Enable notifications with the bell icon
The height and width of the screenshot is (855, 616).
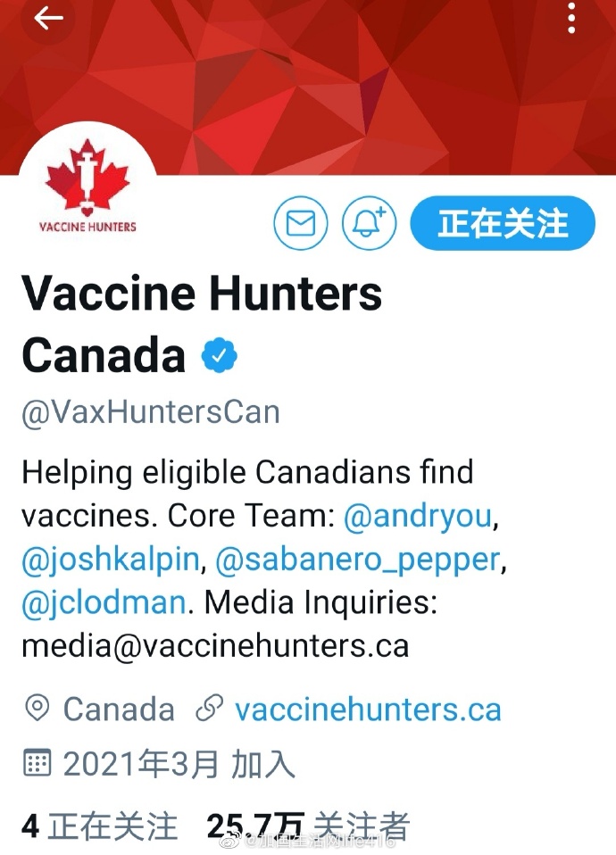(370, 223)
